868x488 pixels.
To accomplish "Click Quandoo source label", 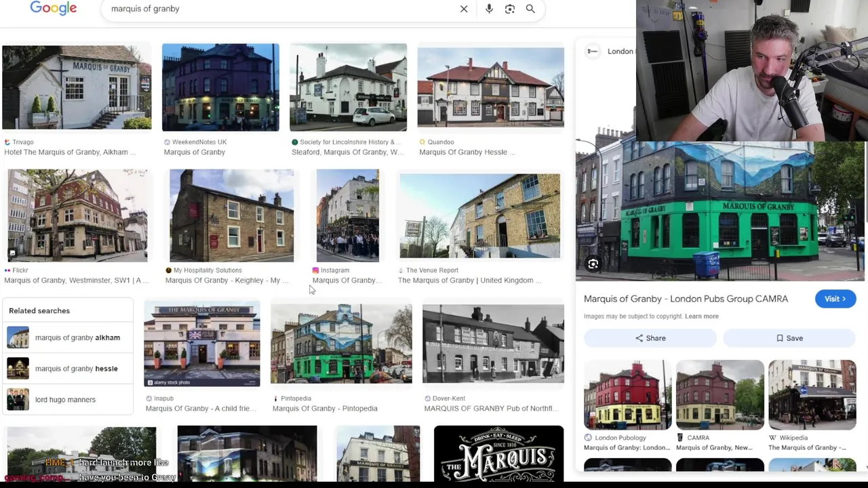I will coord(441,142).
